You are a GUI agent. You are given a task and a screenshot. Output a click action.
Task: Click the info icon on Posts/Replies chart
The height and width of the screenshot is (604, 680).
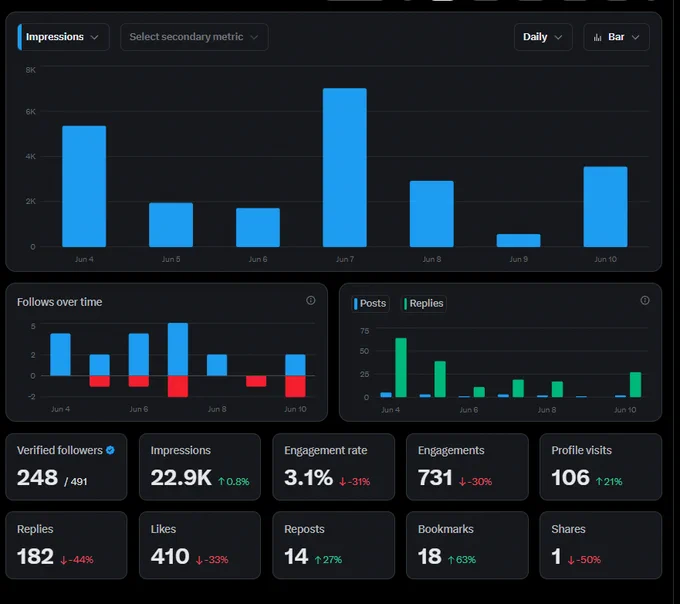(645, 300)
